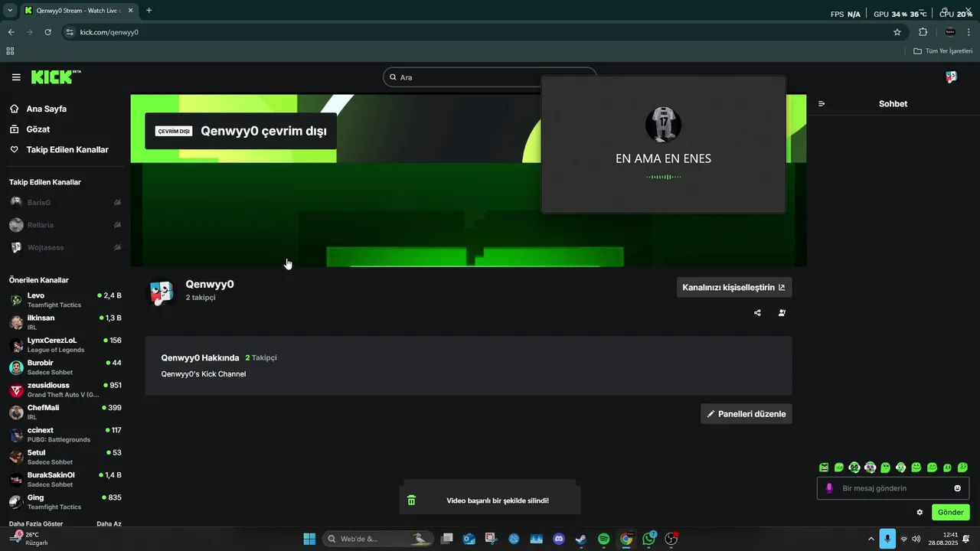Screen dimensions: 980x551
Task: Click the 2 Takipçi link in about panel
Action: click(x=261, y=357)
